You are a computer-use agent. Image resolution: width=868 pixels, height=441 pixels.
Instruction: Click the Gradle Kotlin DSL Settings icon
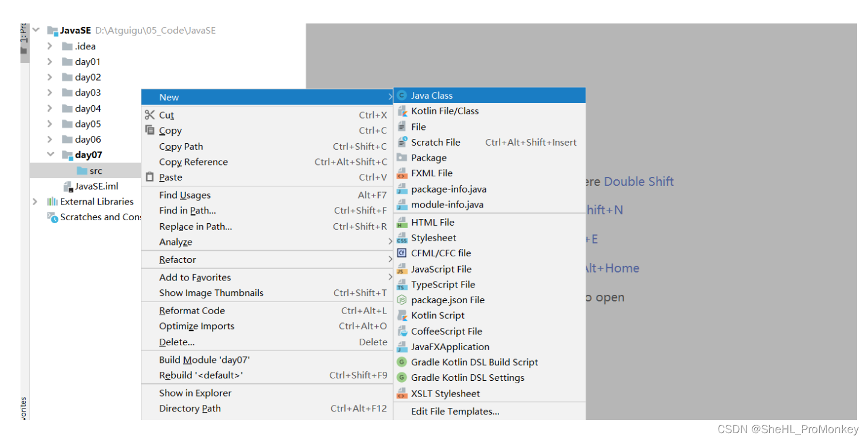(401, 378)
